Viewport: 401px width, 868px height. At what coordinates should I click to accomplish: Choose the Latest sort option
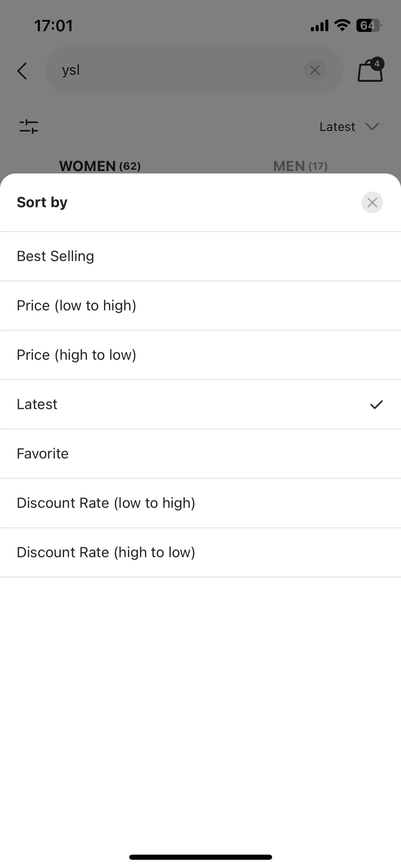click(x=200, y=405)
